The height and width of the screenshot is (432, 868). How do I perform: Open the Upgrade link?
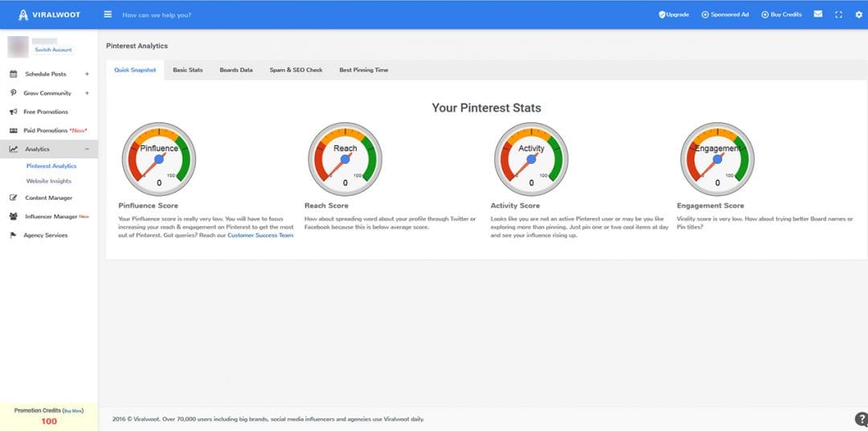[x=678, y=14]
